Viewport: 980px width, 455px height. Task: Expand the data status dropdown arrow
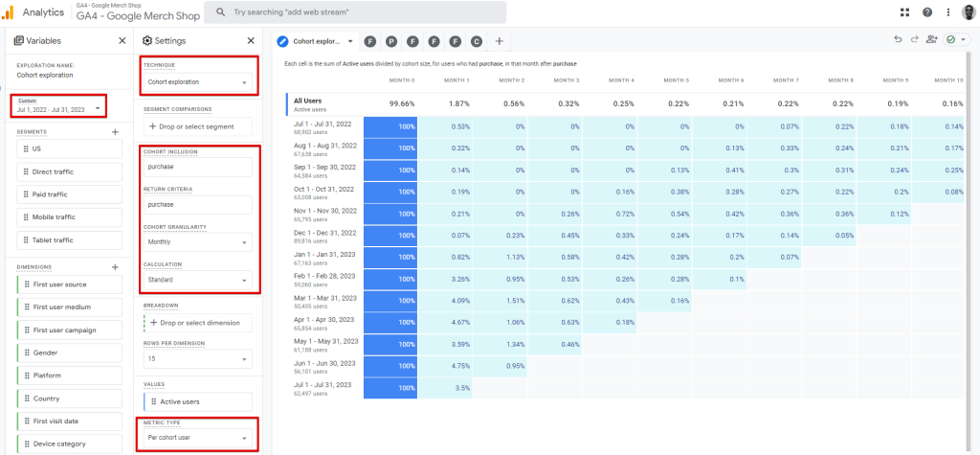click(x=963, y=39)
